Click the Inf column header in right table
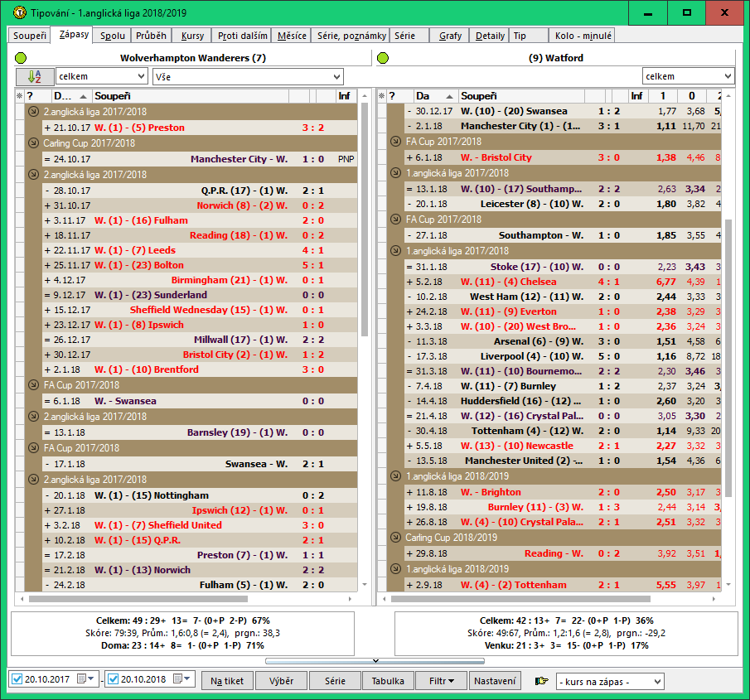This screenshot has height=700, width=750. point(636,96)
